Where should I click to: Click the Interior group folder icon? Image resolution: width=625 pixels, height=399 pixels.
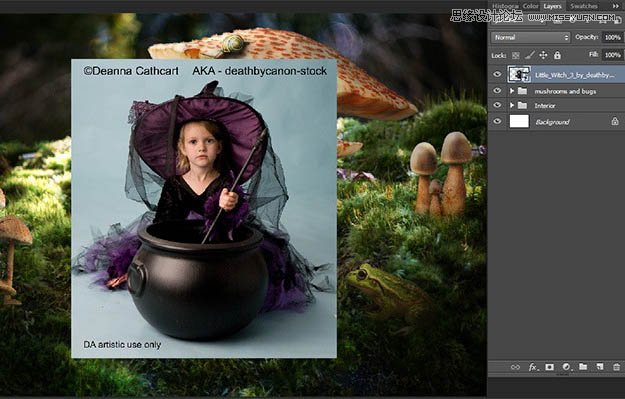tap(522, 106)
